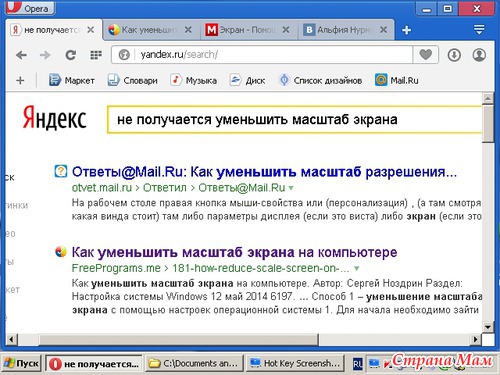Click the vertical scrollbar thumb

(x=488, y=124)
